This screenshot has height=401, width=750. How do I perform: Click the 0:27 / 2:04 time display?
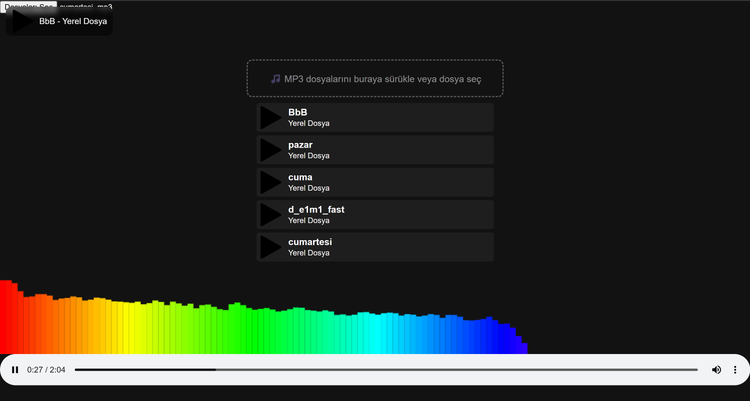pyautogui.click(x=46, y=370)
